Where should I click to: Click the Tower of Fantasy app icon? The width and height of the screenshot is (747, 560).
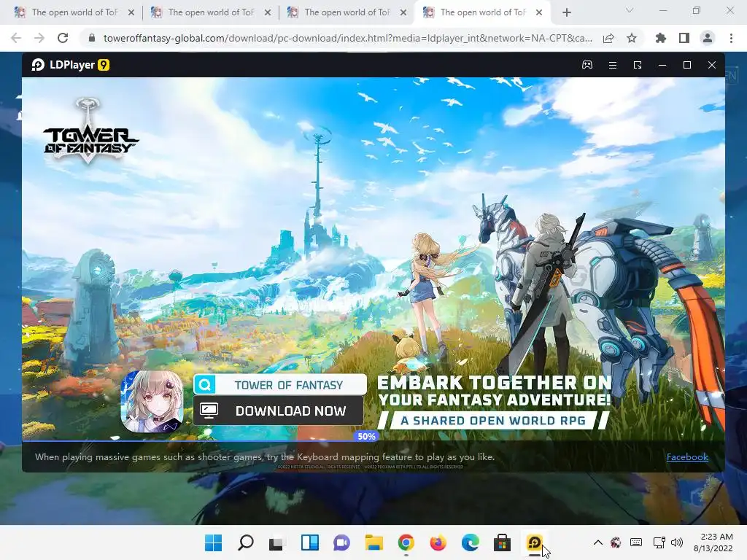coord(152,402)
